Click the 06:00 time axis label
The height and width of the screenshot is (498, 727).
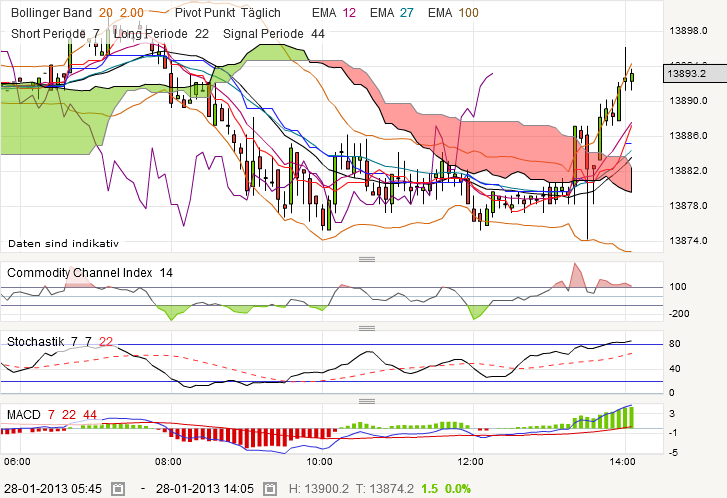pyautogui.click(x=17, y=462)
